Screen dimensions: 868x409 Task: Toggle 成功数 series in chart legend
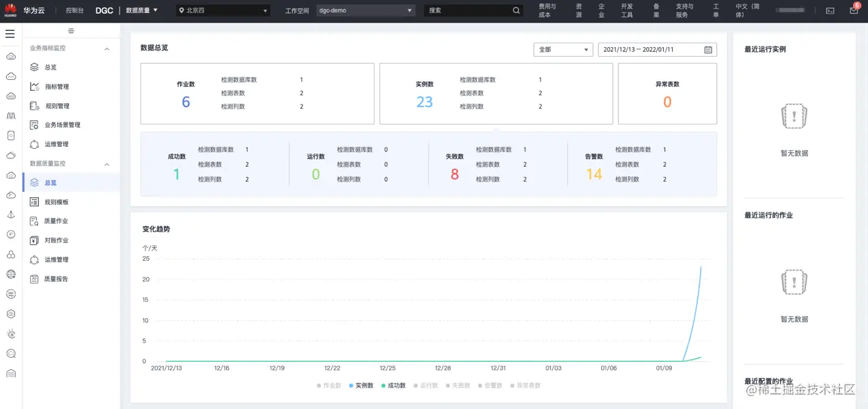393,386
